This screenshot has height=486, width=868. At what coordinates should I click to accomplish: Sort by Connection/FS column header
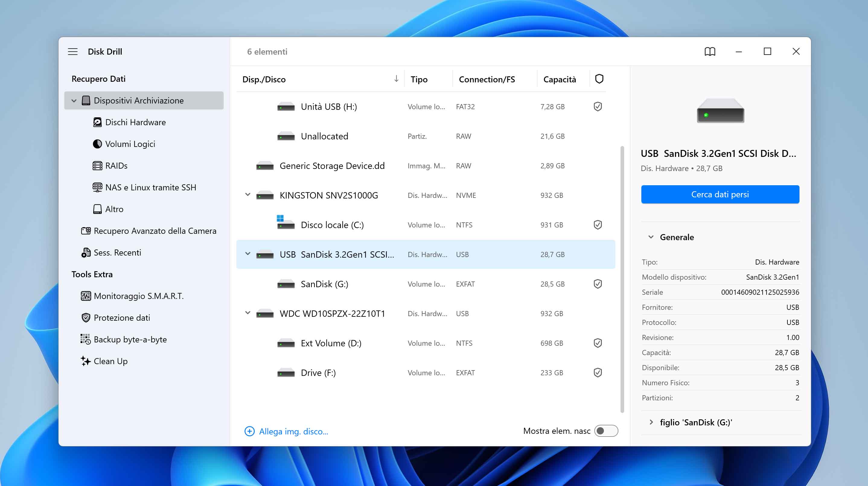[x=487, y=79]
